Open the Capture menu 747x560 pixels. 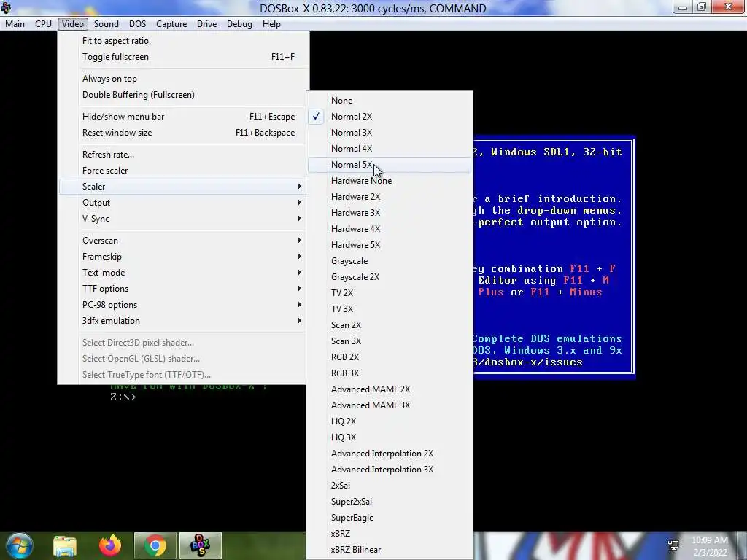tap(171, 24)
